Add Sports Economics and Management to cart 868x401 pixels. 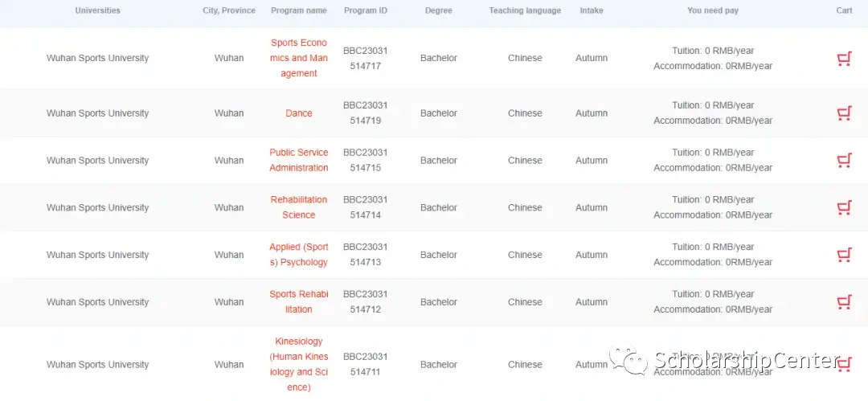(844, 59)
